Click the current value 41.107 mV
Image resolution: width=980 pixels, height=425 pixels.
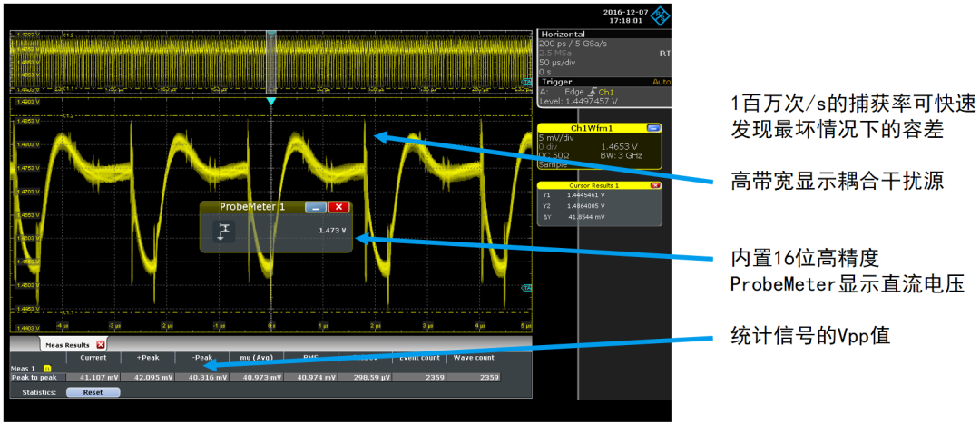[x=92, y=378]
